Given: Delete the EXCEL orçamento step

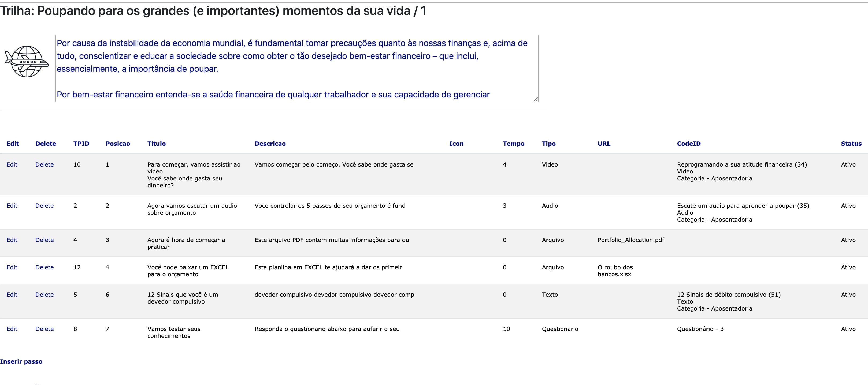Looking at the screenshot, I should [x=44, y=267].
